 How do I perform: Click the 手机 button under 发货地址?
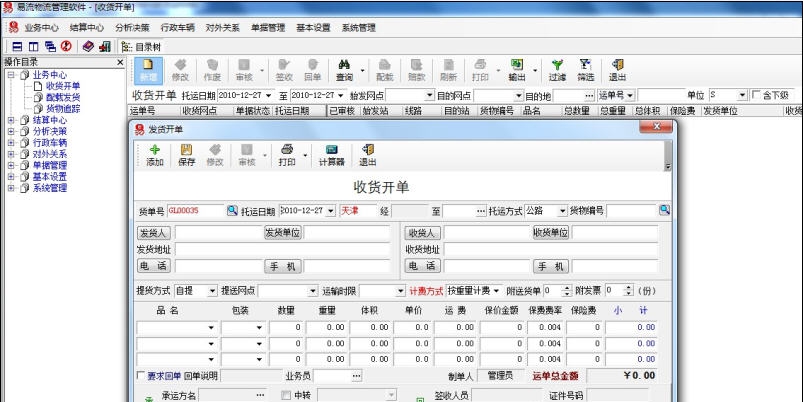click(283, 266)
